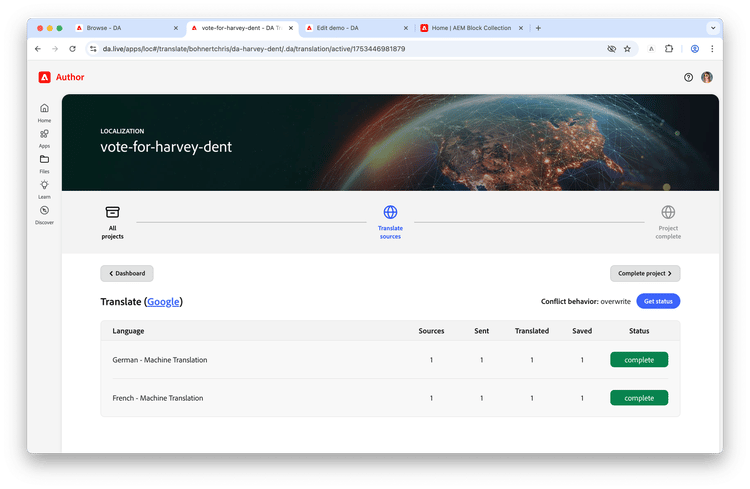Viewport: 750px width, 489px height.
Task: Click the Dashboard back button
Action: click(x=127, y=274)
